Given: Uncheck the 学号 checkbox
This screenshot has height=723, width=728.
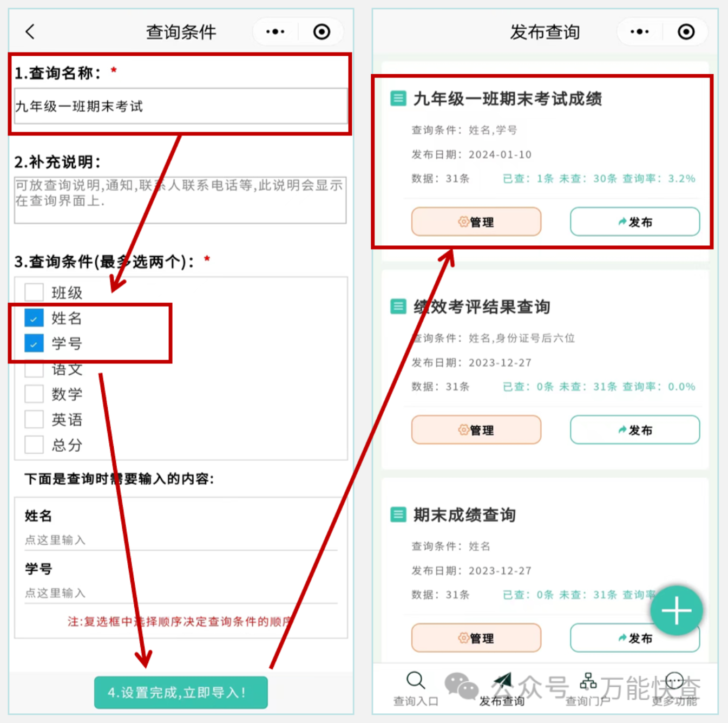Looking at the screenshot, I should click(34, 343).
